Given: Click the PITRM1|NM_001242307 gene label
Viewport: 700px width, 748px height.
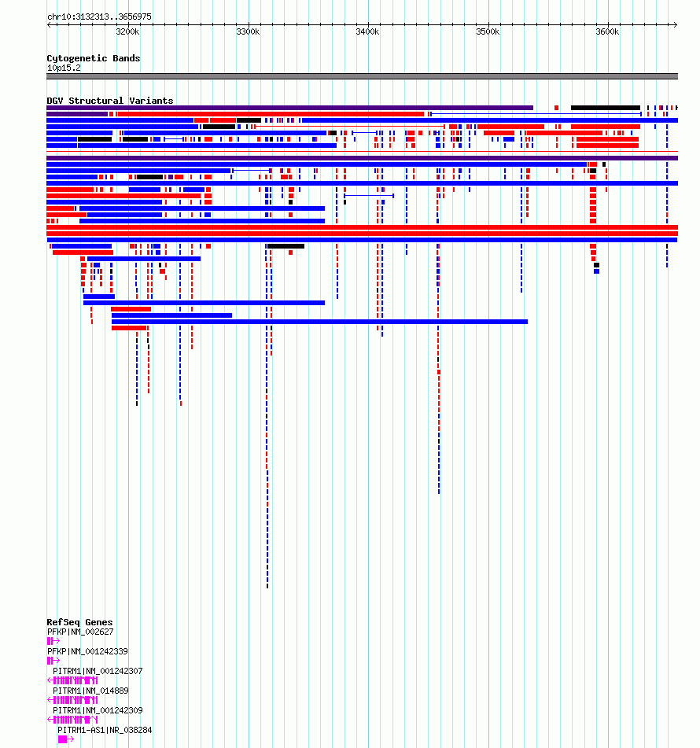Looking at the screenshot, I should click(x=98, y=671).
